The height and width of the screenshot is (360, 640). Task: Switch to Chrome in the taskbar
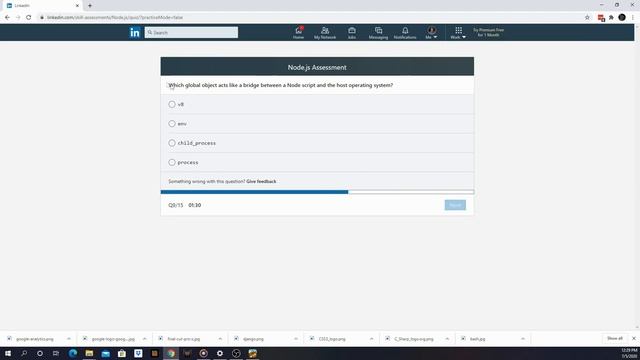coord(171,353)
